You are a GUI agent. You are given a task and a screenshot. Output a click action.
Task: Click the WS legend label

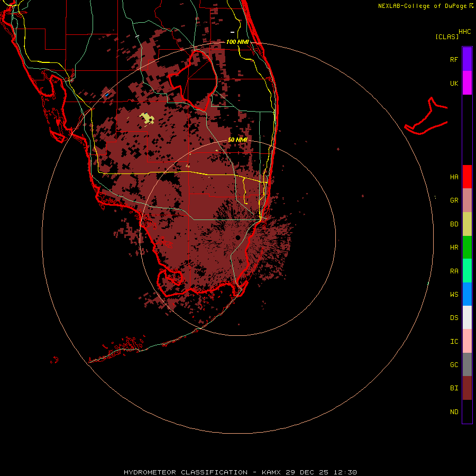point(454,295)
